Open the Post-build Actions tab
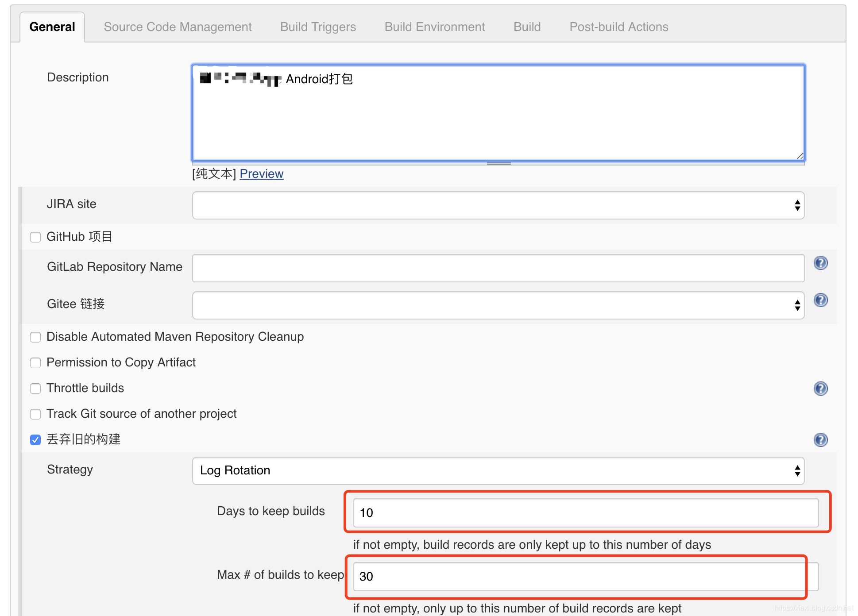 [x=618, y=27]
